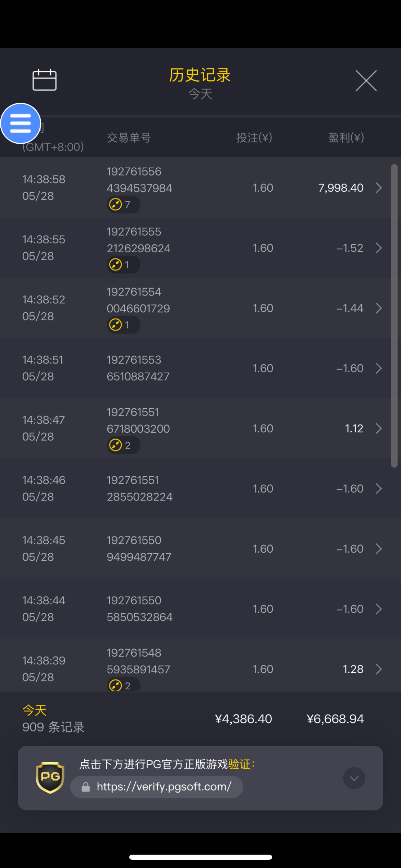Open the 14:38:45 record chevron
The width and height of the screenshot is (401, 868).
378,549
